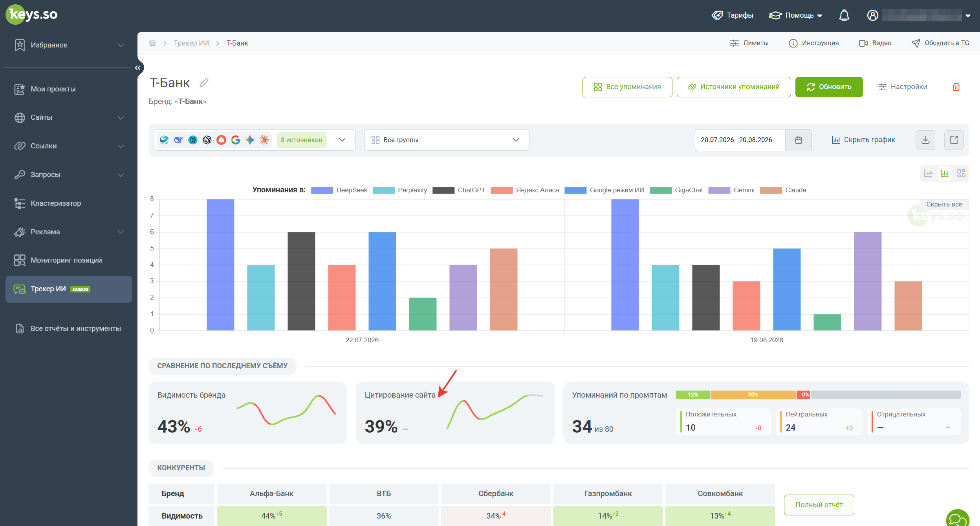Click the pencil icon beside the Т-Банк title
Viewport: 980px width, 526px height.
[204, 83]
